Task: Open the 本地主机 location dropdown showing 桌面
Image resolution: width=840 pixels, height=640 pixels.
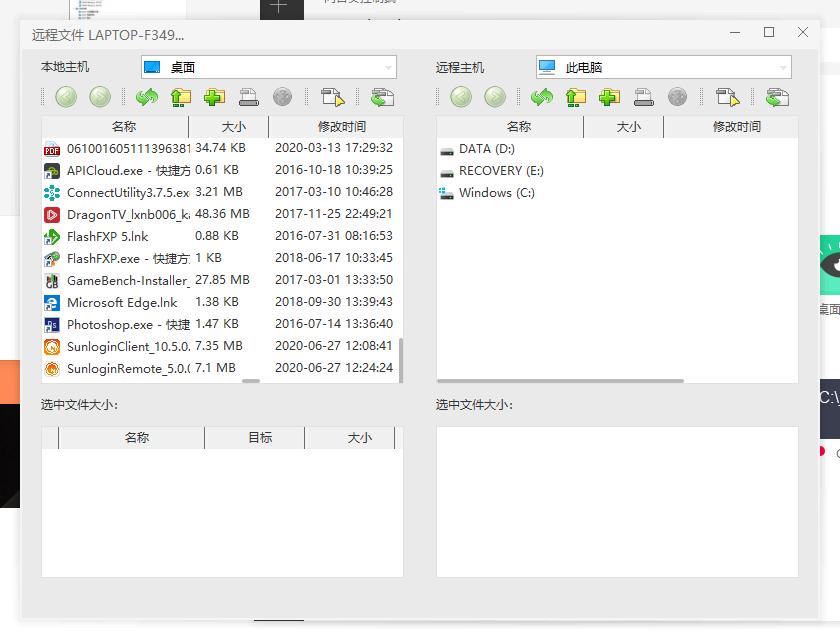Action: point(389,67)
